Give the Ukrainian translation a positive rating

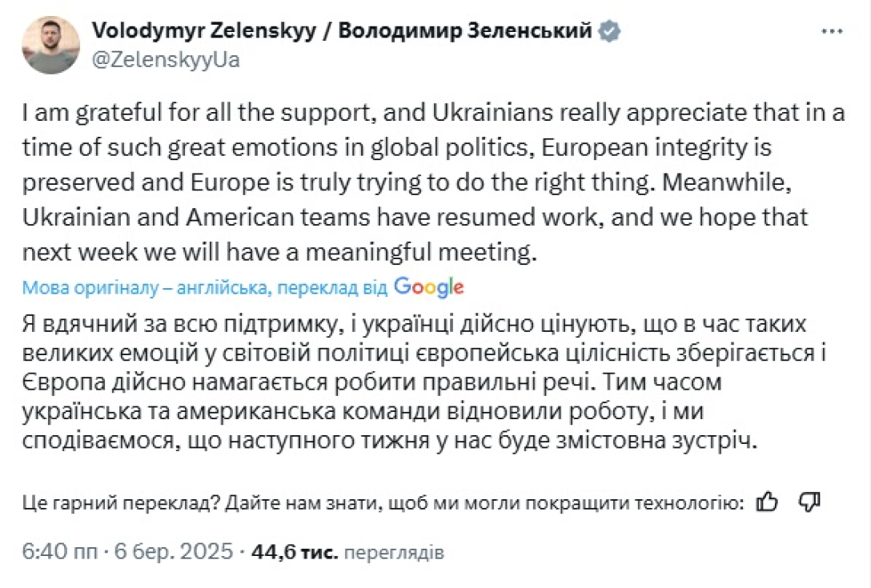point(768,502)
